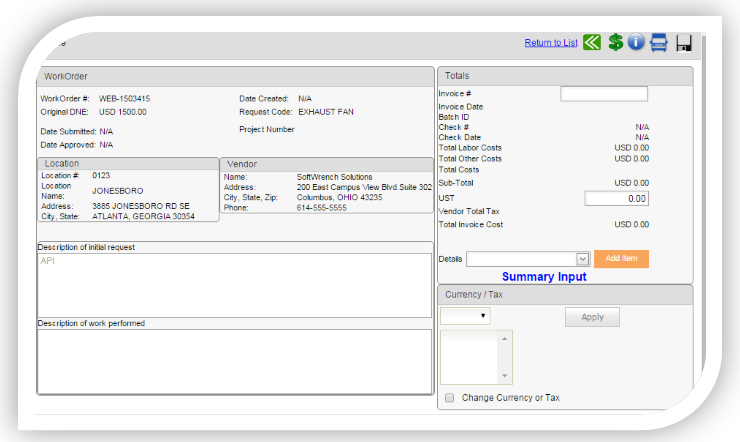Expand the Details dropdown

(x=527, y=259)
